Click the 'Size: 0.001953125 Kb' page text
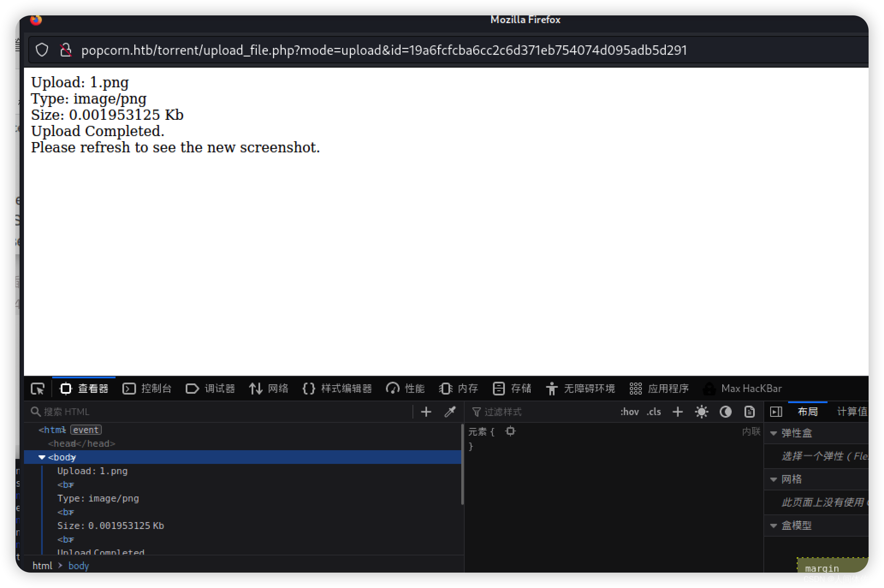 click(107, 115)
